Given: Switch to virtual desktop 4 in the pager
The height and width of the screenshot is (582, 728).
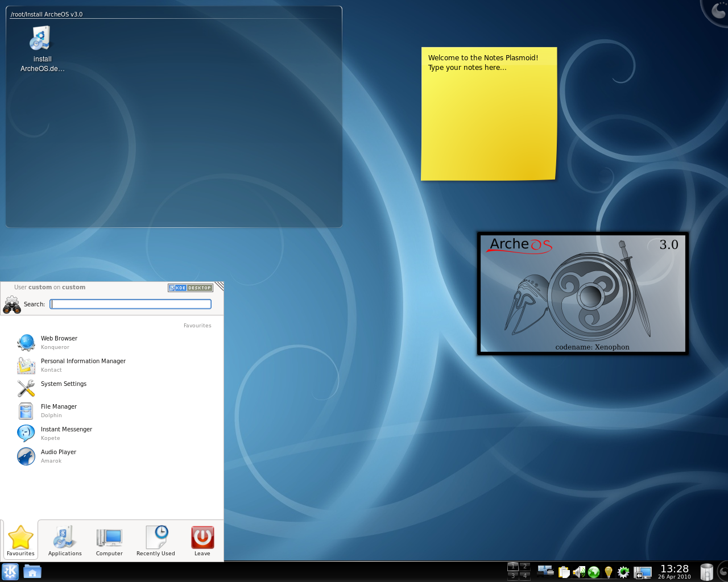Looking at the screenshot, I should [524, 575].
